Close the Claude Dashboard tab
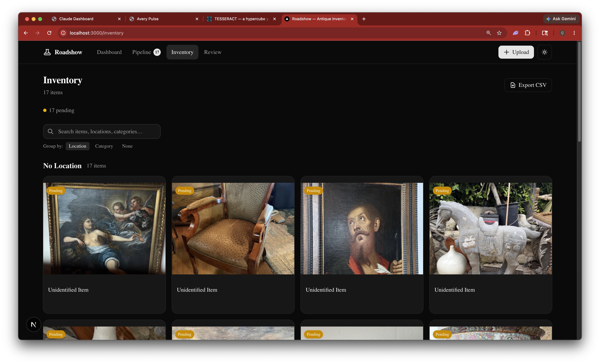The width and height of the screenshot is (600, 364). click(x=119, y=19)
